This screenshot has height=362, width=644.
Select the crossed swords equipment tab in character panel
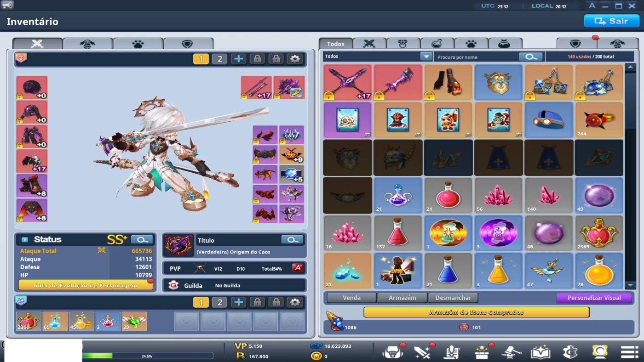click(37, 44)
